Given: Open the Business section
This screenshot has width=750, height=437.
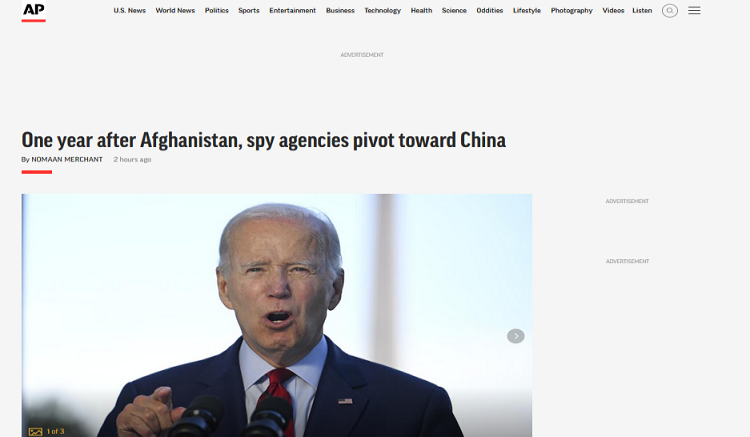Looking at the screenshot, I should [x=340, y=11].
